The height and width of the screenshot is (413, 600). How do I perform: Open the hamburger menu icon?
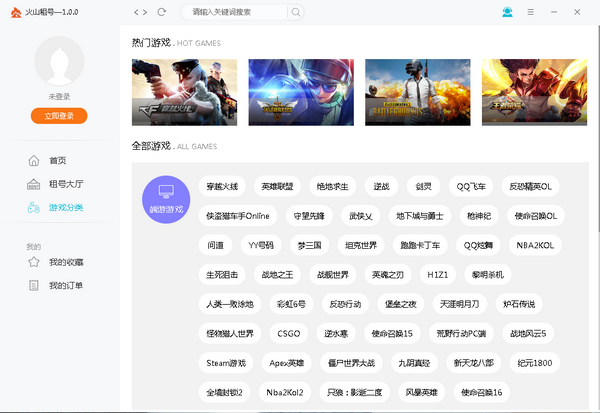tap(530, 12)
